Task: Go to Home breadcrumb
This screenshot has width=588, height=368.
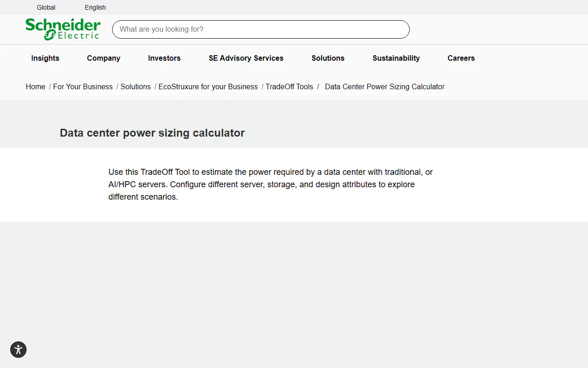Action: [x=35, y=86]
